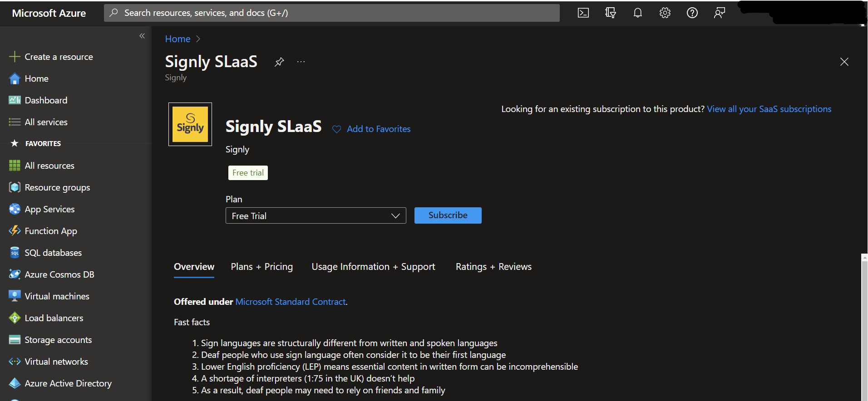Click All resources label in favorites

49,166
